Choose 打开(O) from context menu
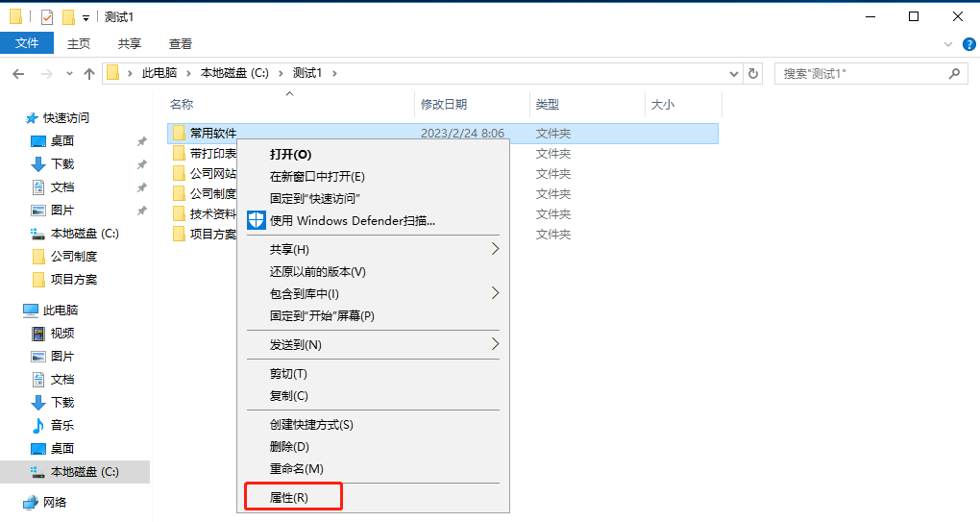This screenshot has width=980, height=522. pos(374,155)
